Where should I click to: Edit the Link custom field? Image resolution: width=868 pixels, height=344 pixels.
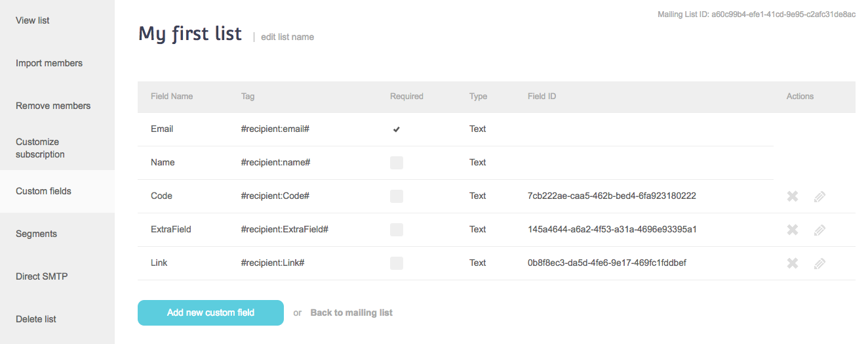[819, 263]
